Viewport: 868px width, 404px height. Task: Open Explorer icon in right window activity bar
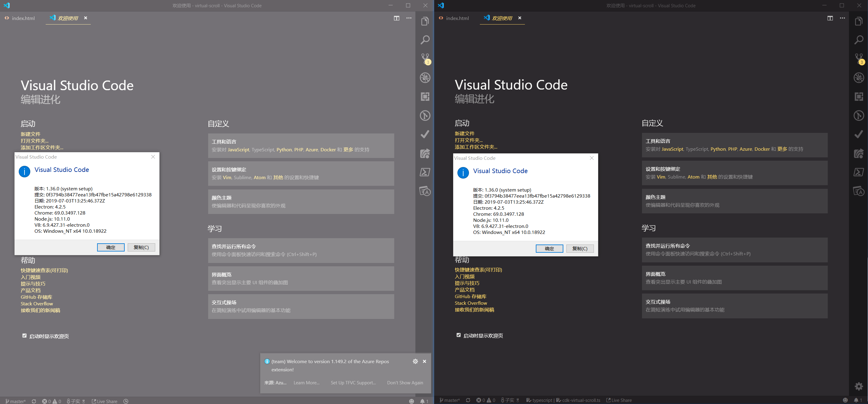[859, 21]
